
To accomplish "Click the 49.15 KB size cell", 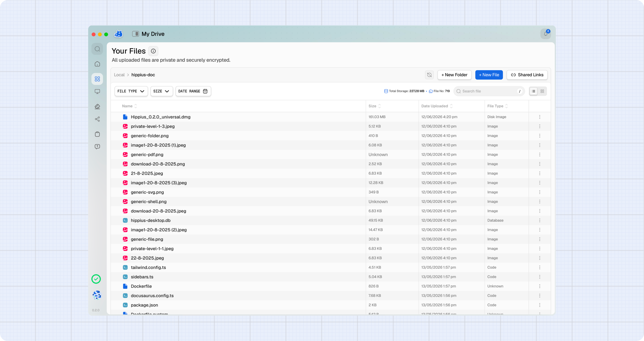I will coord(376,220).
